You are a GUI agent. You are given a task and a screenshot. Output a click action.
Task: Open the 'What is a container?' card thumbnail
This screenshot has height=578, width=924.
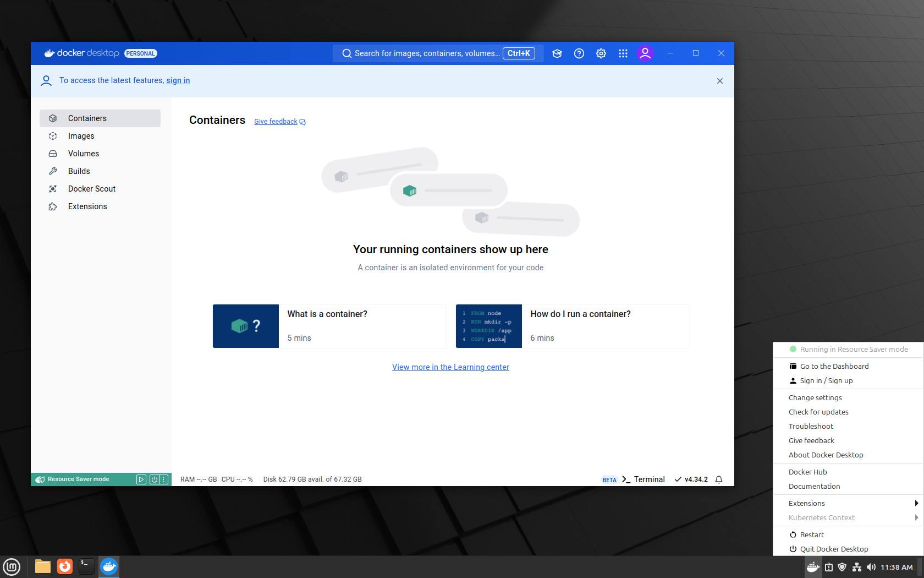coord(246,326)
